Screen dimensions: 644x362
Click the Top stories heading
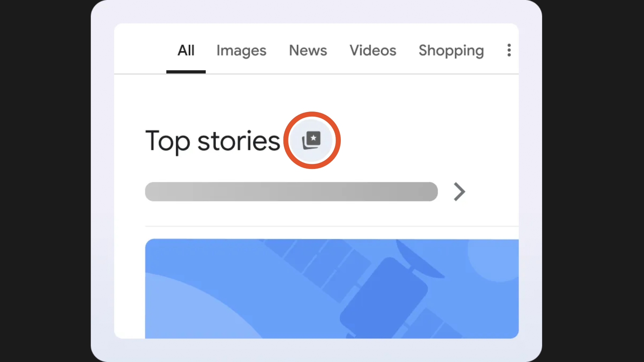212,141
